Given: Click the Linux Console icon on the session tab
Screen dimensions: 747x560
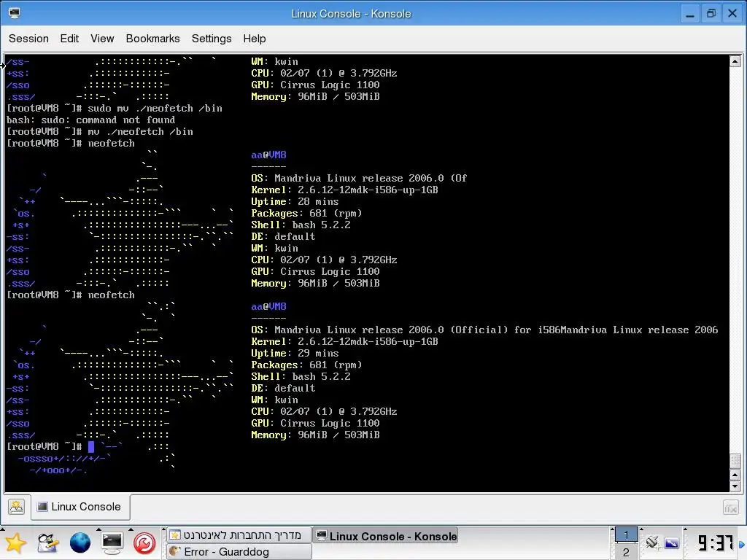Looking at the screenshot, I should (x=42, y=507).
